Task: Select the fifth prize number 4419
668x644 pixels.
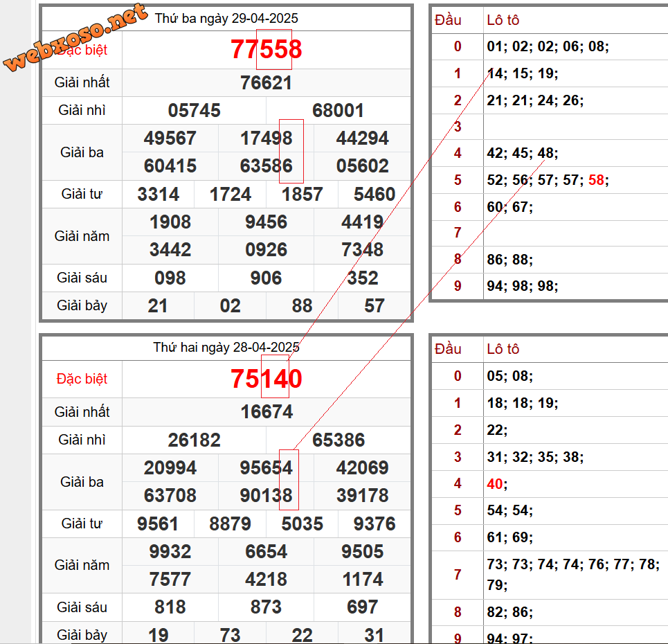Action: [363, 222]
